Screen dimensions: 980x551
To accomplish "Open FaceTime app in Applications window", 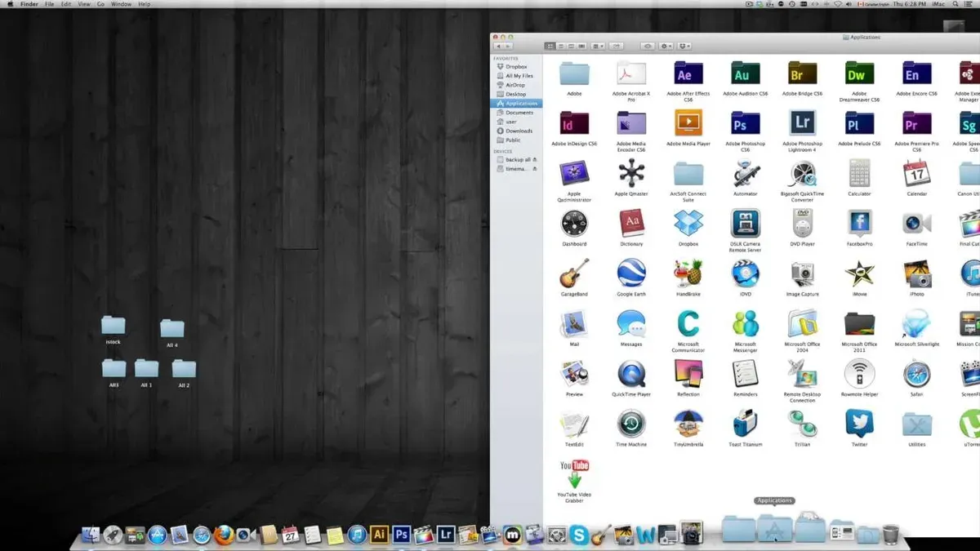I will [x=916, y=224].
